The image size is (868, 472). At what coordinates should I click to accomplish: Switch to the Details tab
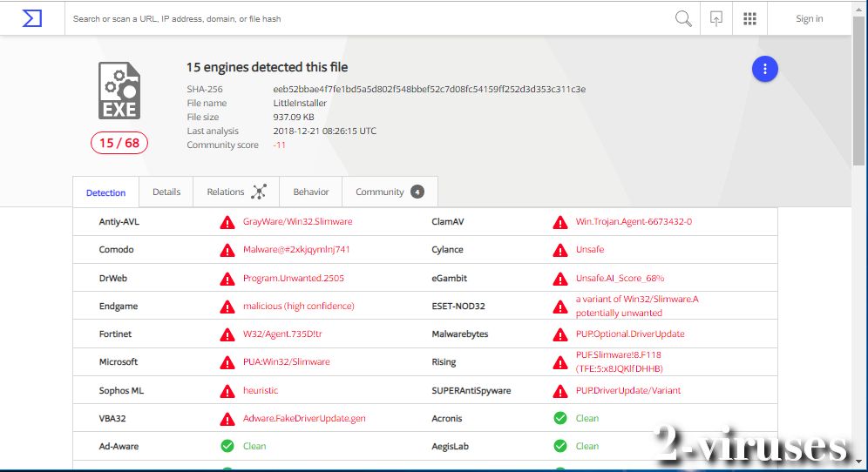click(x=166, y=192)
